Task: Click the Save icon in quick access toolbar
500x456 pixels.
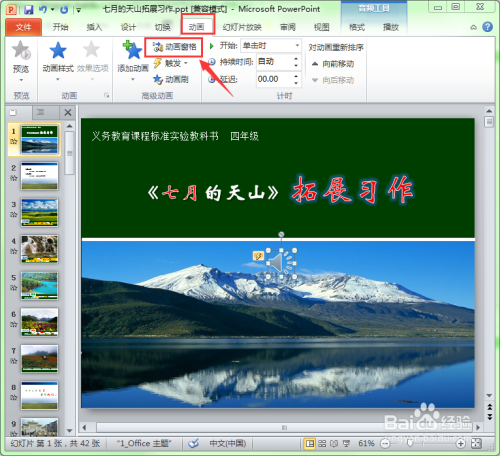Action: [x=29, y=10]
